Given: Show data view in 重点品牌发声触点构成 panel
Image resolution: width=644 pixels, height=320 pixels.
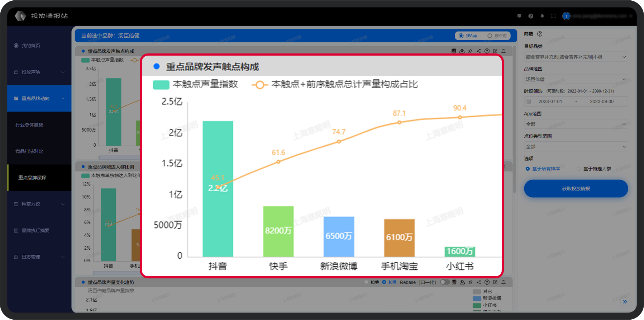Looking at the screenshot, I should click(x=454, y=51).
